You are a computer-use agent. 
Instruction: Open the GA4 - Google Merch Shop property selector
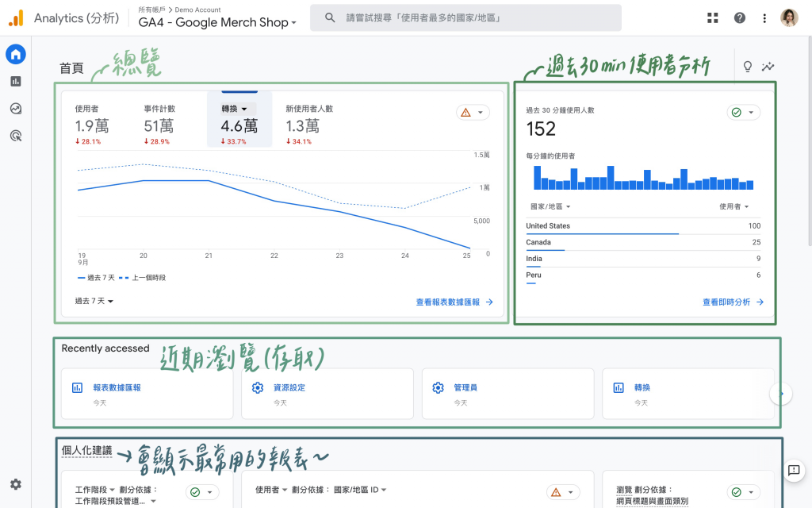pyautogui.click(x=217, y=22)
